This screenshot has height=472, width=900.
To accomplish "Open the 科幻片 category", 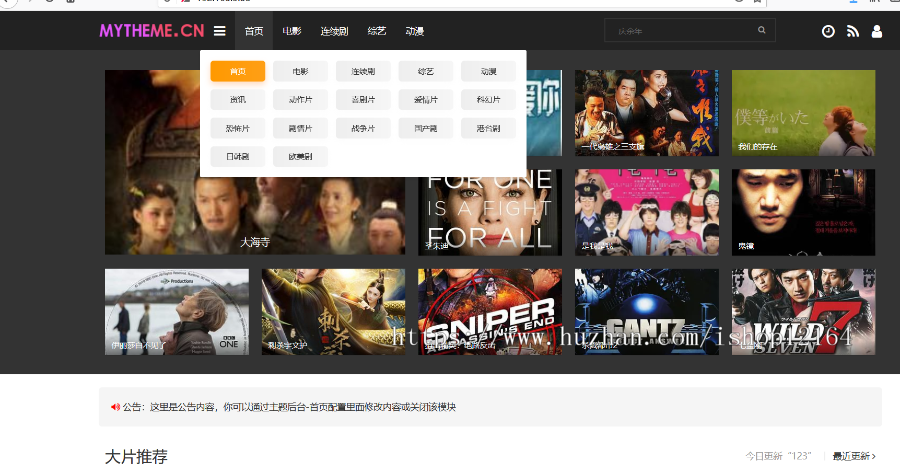I will pyautogui.click(x=488, y=99).
